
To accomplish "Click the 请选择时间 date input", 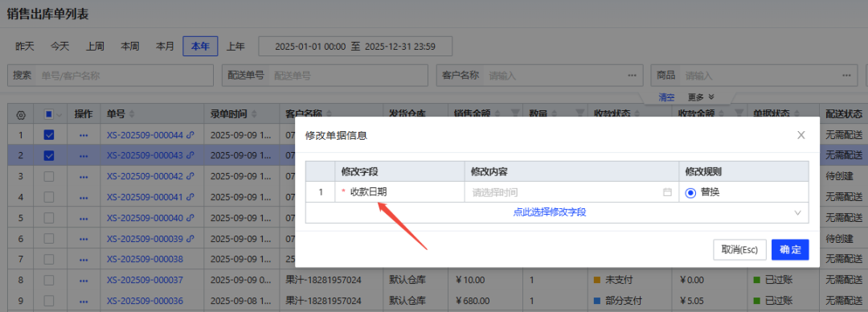I will 571,192.
